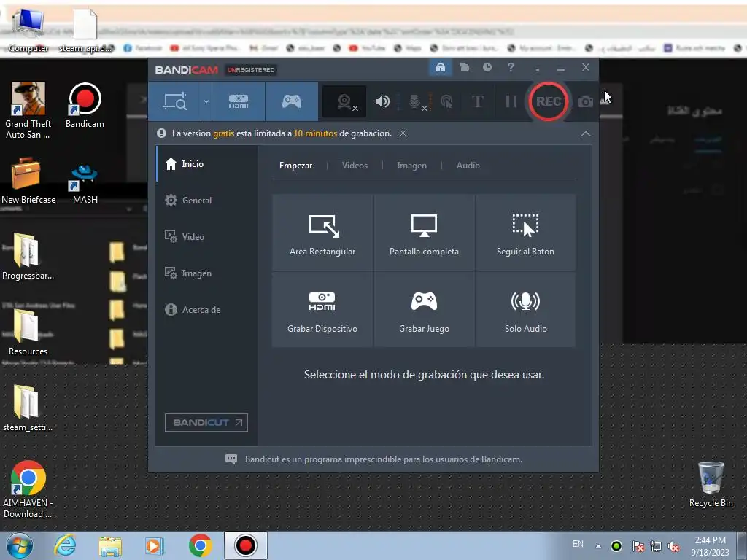
Task: Select AIMHAVEN Download Chrome shortcut
Action: tap(28, 489)
